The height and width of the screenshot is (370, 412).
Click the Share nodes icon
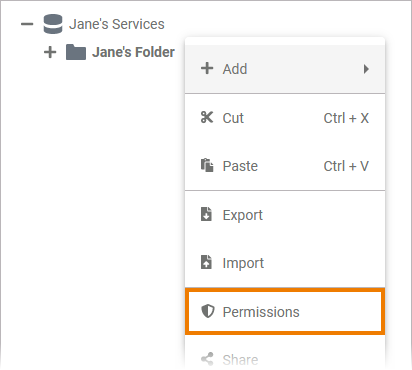click(207, 359)
